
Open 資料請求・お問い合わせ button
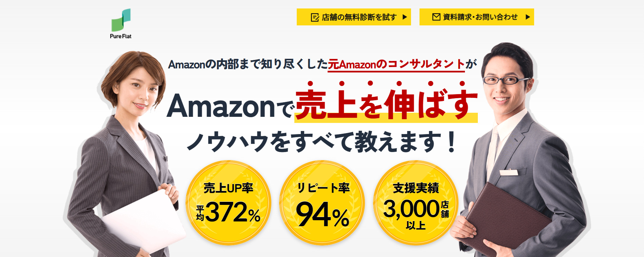[x=476, y=17]
